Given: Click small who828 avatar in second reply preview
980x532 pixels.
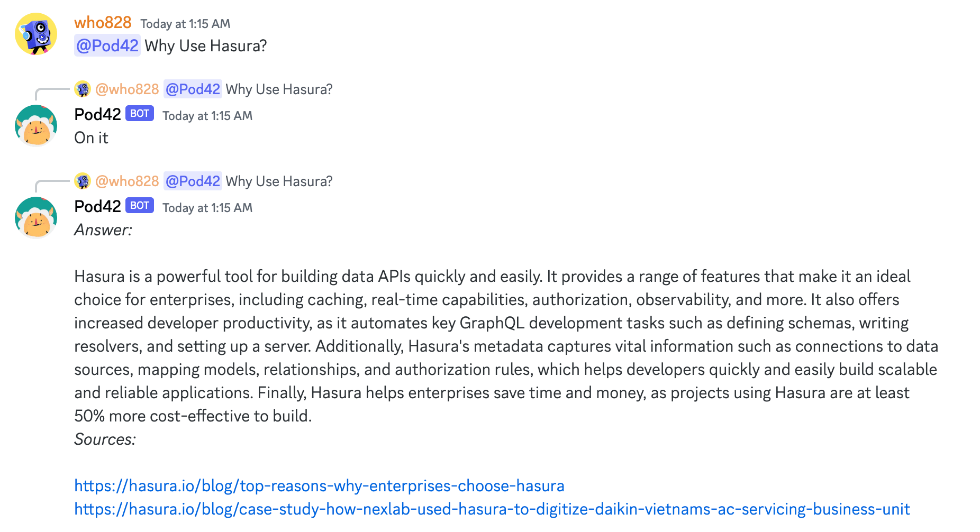Looking at the screenshot, I should pyautogui.click(x=83, y=181).
